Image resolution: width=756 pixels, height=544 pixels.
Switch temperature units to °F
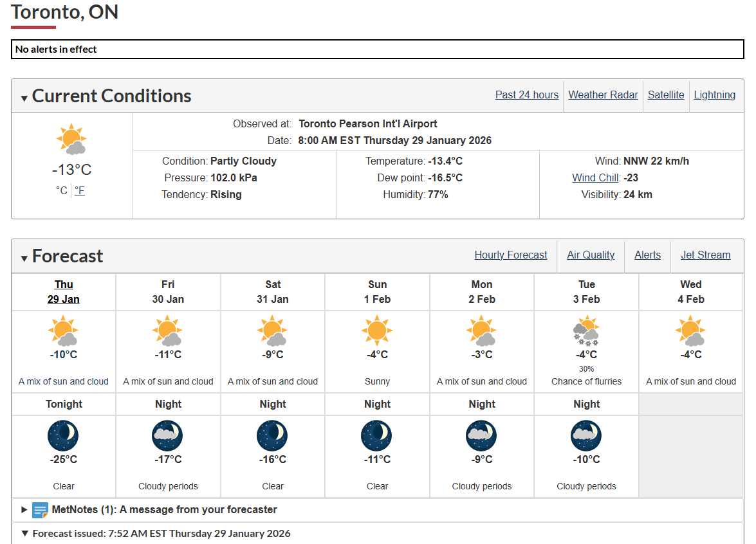coord(80,190)
